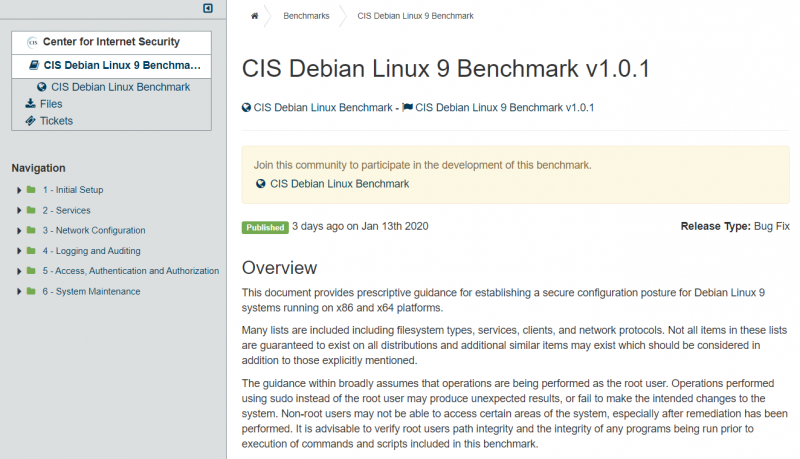Collapse the sidebar with top arrow icon
This screenshot has height=459, width=800.
click(x=207, y=8)
